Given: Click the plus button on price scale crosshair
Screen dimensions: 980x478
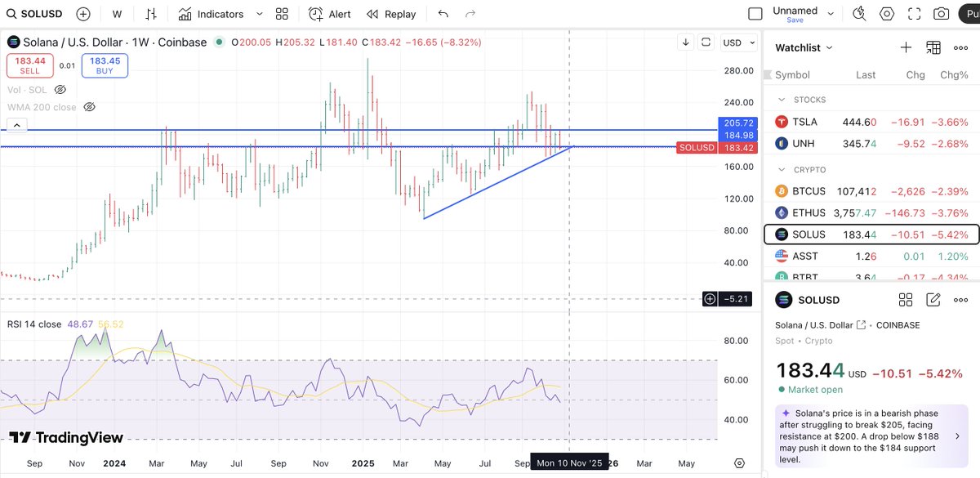Looking at the screenshot, I should [710, 299].
